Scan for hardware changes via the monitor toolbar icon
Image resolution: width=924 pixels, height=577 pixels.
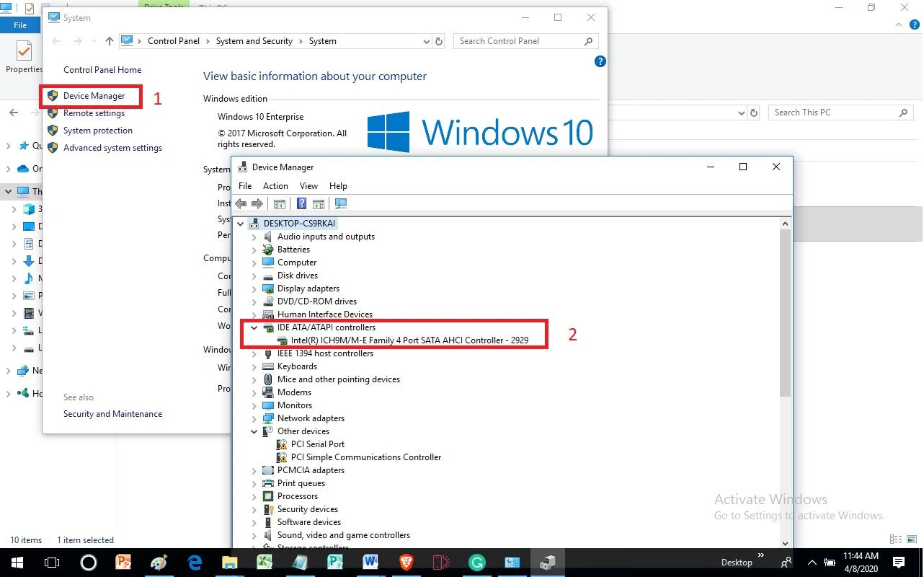341,204
